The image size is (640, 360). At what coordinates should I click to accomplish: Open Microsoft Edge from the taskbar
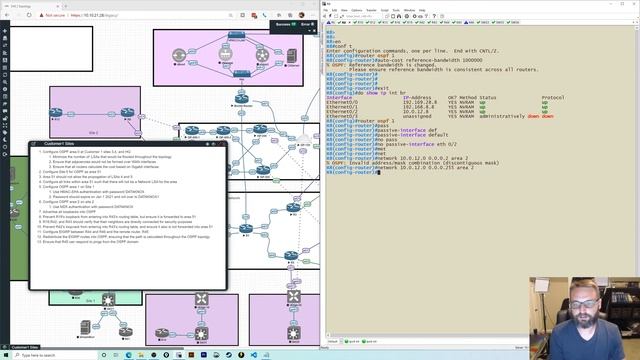tap(129, 355)
